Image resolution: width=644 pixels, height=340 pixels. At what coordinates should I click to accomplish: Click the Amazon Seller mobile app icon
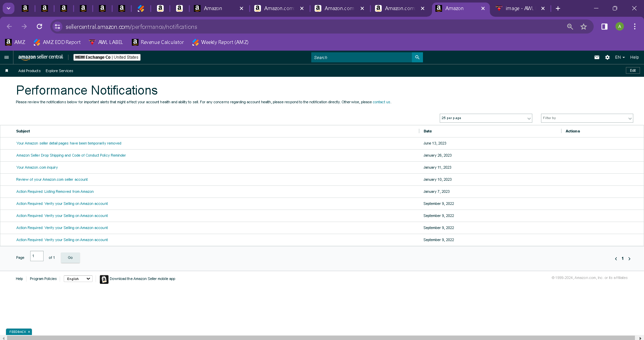(x=104, y=279)
